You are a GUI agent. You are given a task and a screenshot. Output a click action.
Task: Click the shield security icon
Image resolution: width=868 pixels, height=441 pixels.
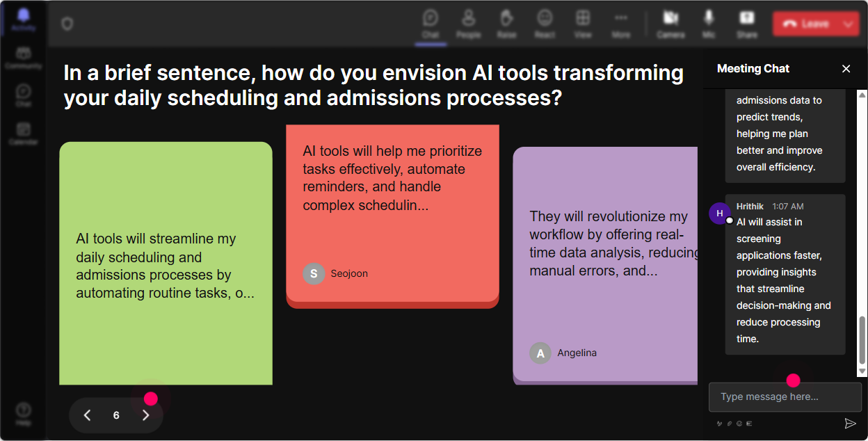coord(67,24)
